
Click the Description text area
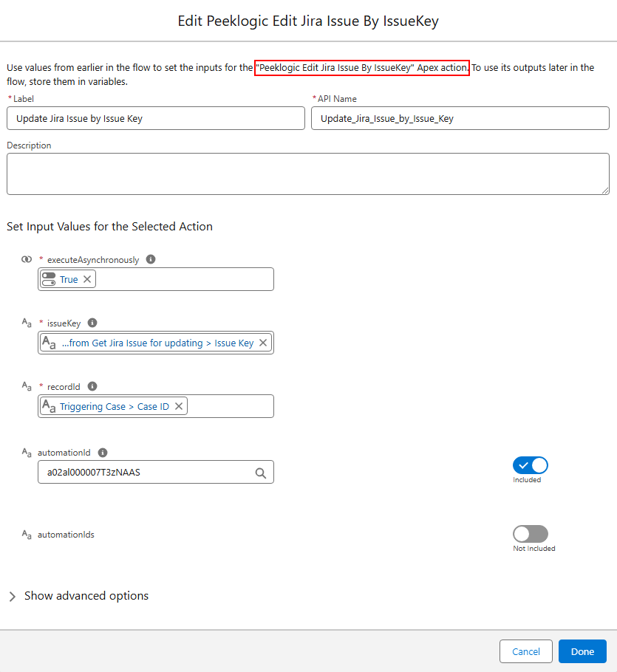pyautogui.click(x=308, y=174)
